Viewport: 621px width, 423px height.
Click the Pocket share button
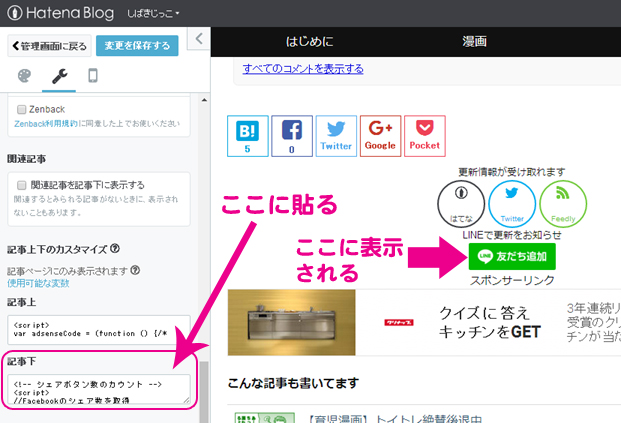click(425, 136)
